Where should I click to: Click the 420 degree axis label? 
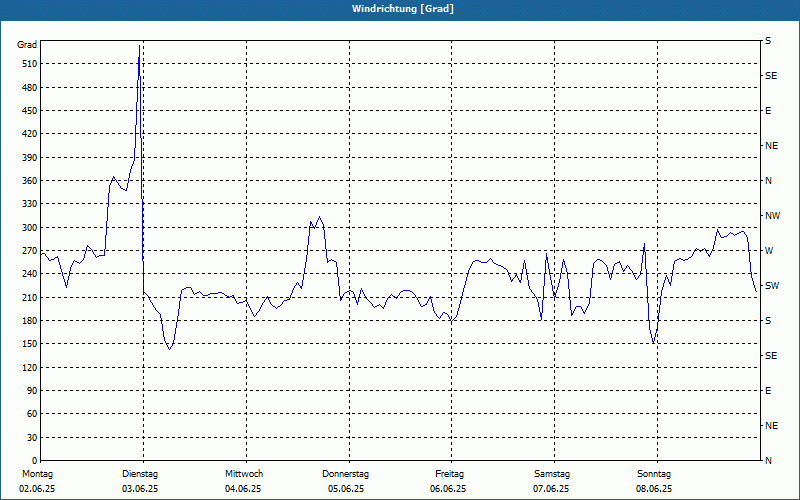[30, 134]
